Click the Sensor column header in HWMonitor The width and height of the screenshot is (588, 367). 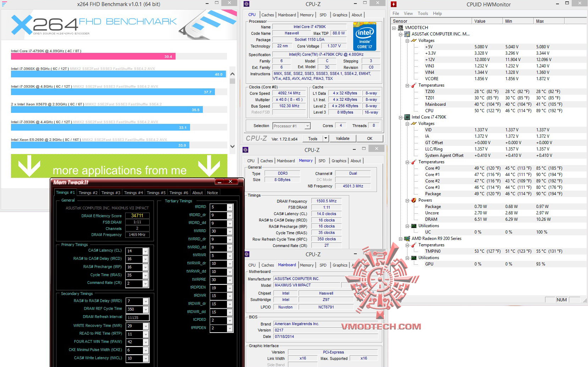pyautogui.click(x=432, y=21)
